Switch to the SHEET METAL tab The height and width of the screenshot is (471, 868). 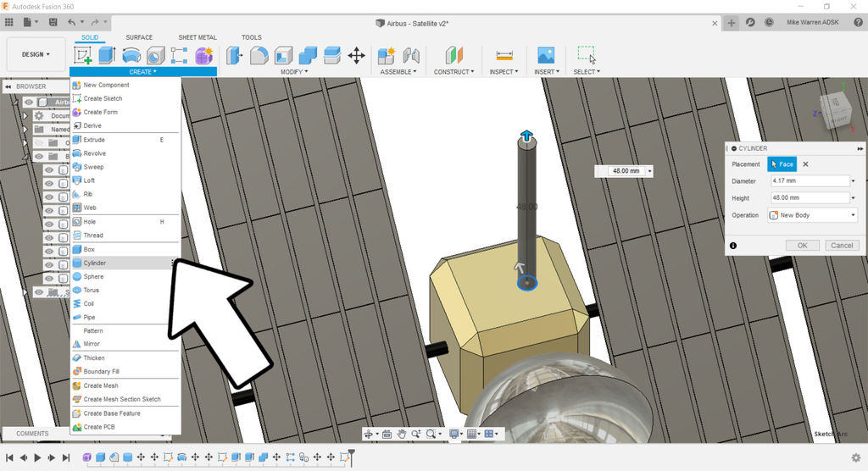pyautogui.click(x=197, y=37)
